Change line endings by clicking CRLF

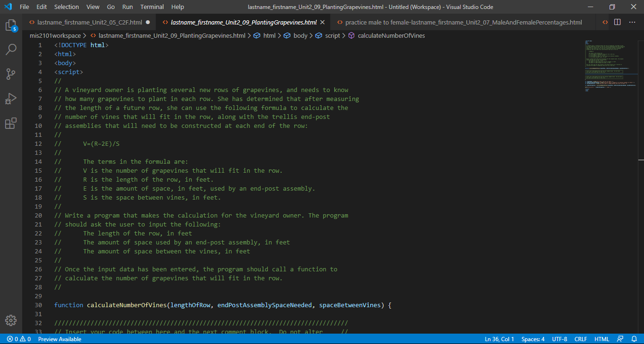[x=580, y=339]
